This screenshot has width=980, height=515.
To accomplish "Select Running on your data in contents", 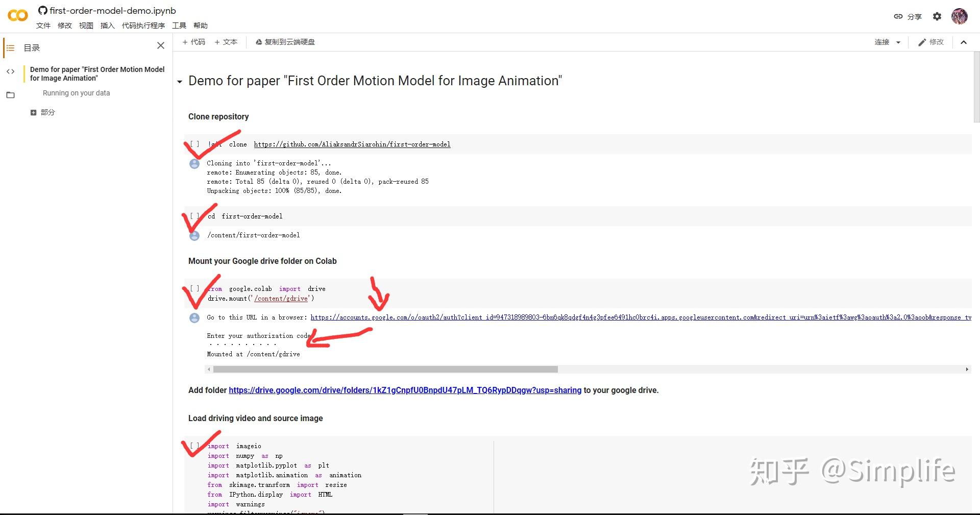I will [77, 93].
